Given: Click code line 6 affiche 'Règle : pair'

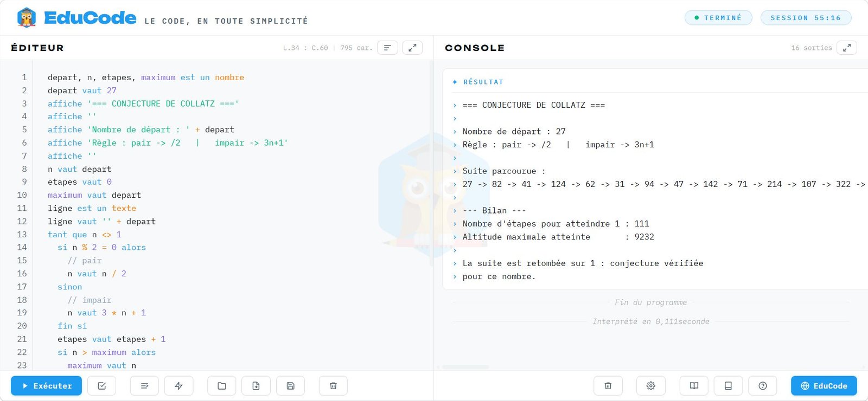Looking at the screenshot, I should tap(168, 143).
